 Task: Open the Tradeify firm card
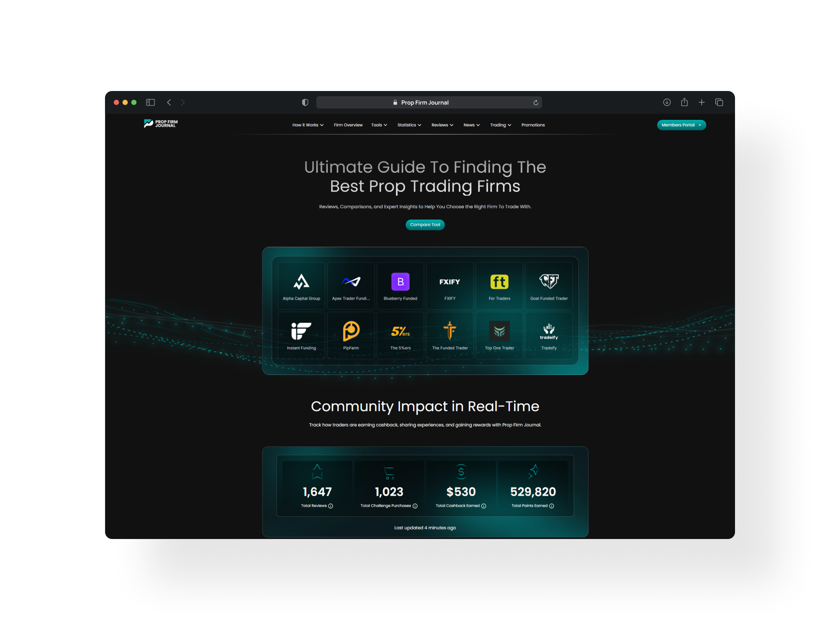(549, 336)
